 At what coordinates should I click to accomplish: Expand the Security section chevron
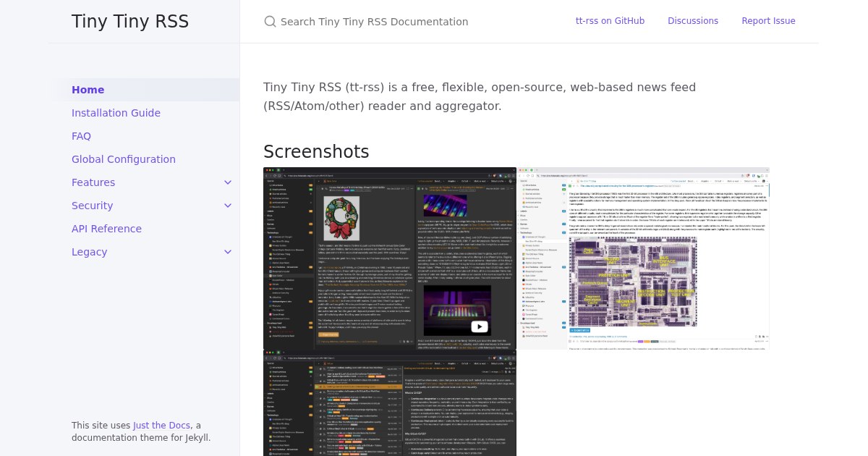tap(228, 206)
